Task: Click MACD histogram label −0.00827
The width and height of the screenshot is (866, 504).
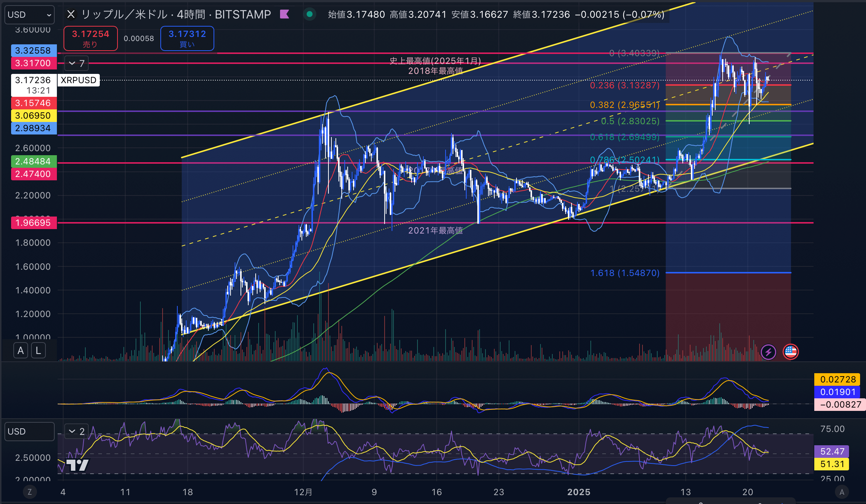Action: pyautogui.click(x=840, y=405)
